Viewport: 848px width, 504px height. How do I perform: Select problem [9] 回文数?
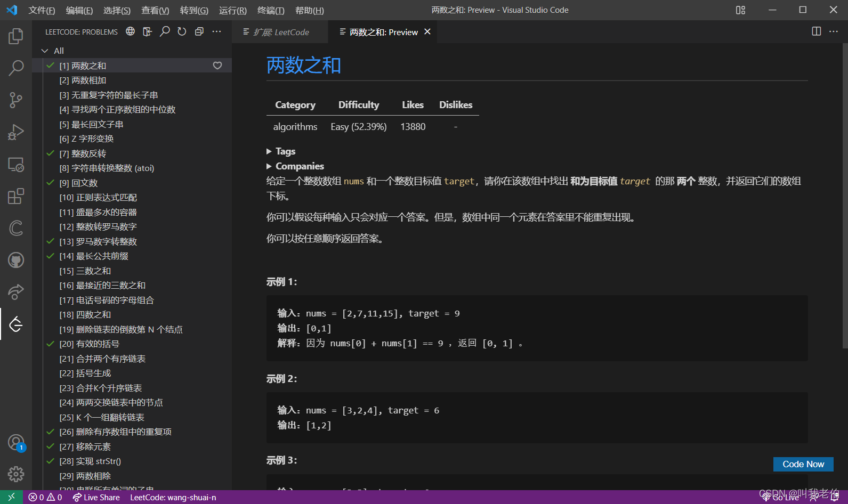click(132, 183)
